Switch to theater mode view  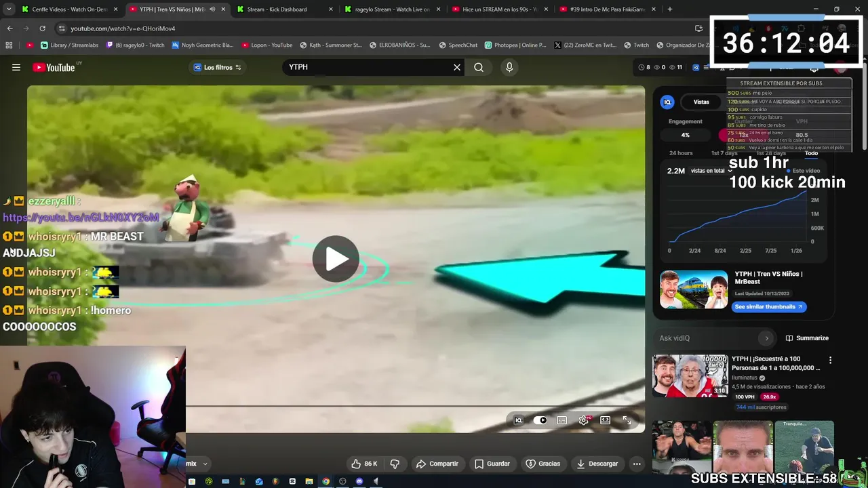click(605, 420)
